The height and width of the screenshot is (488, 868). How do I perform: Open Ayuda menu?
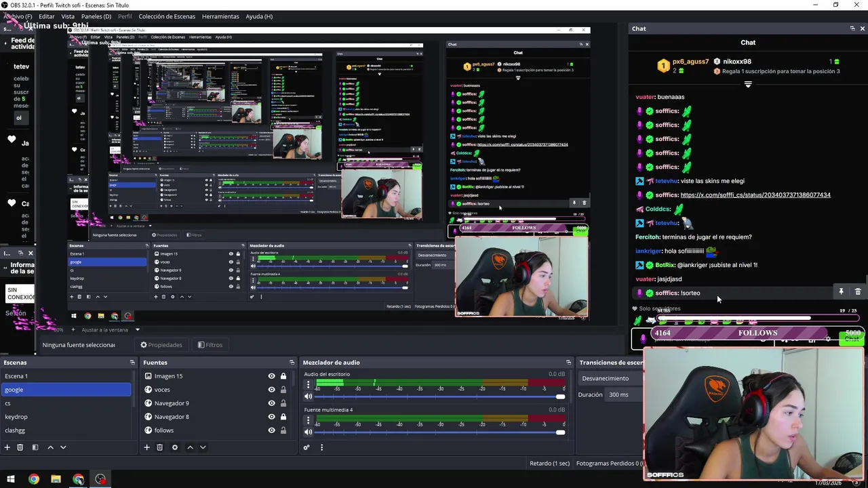point(259,16)
